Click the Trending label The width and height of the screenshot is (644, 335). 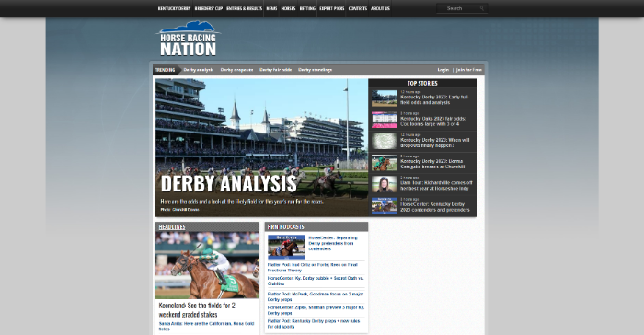point(165,70)
